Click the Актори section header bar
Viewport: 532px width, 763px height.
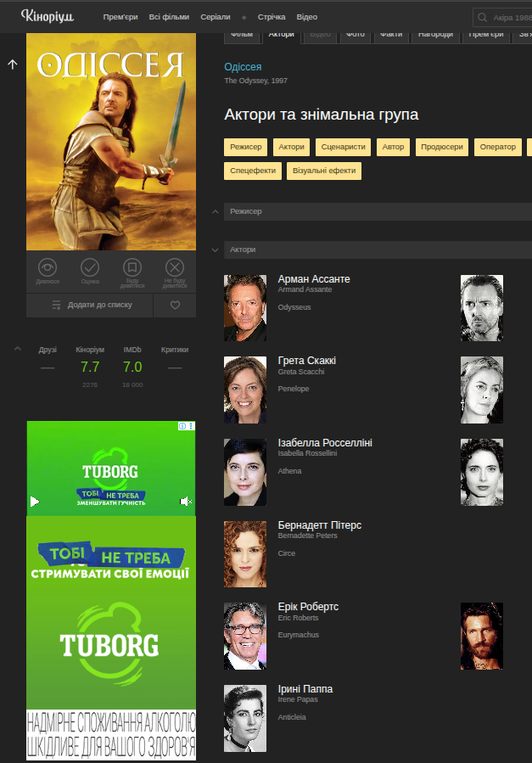point(378,250)
